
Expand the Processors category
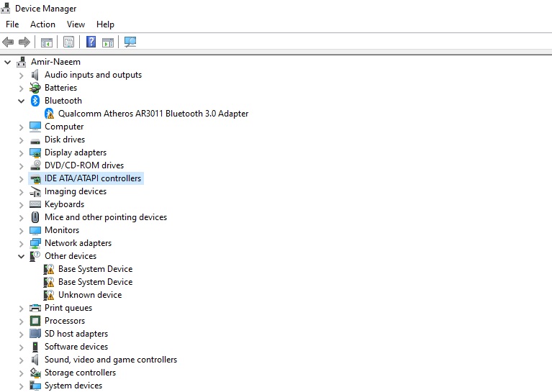click(21, 322)
